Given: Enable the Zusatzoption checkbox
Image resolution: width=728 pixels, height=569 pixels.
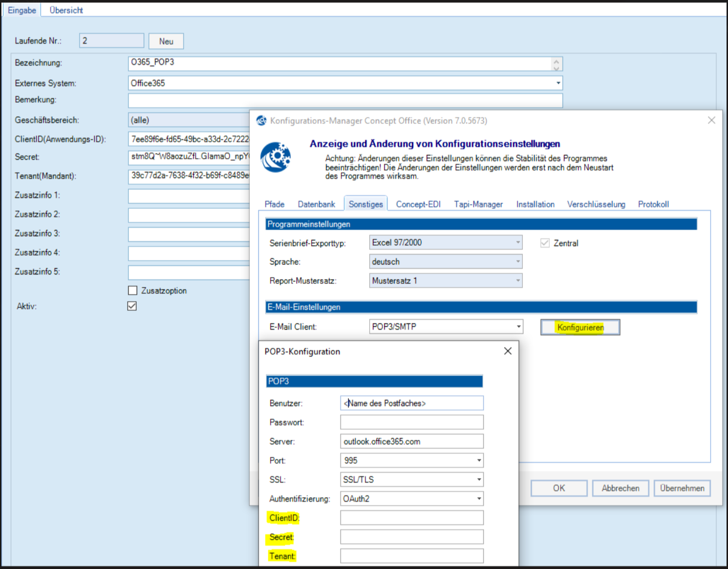Looking at the screenshot, I should tap(133, 291).
